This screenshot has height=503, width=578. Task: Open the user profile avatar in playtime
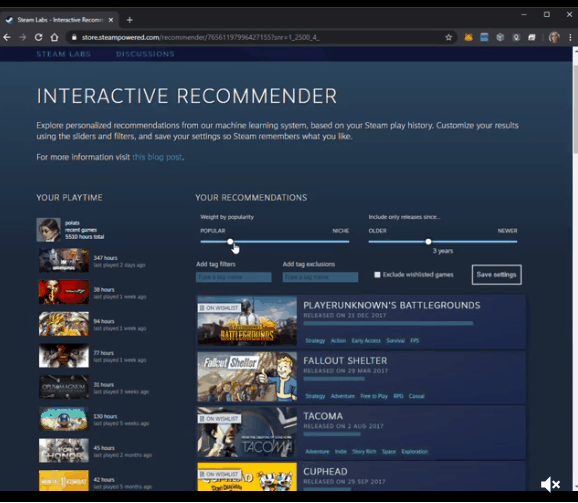click(48, 230)
